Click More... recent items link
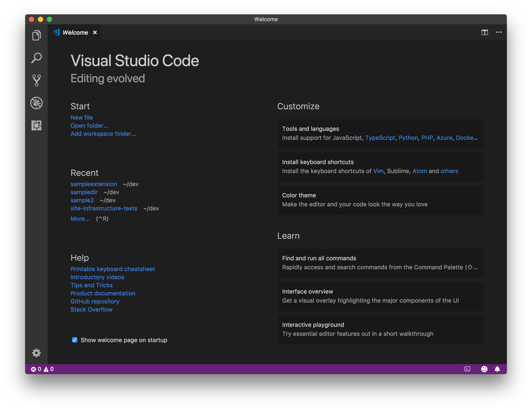The width and height of the screenshot is (532, 410). point(80,219)
